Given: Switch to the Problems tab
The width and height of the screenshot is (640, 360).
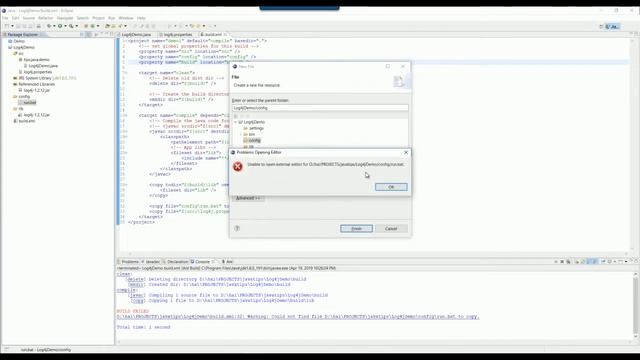Looking at the screenshot, I should click(130, 262).
